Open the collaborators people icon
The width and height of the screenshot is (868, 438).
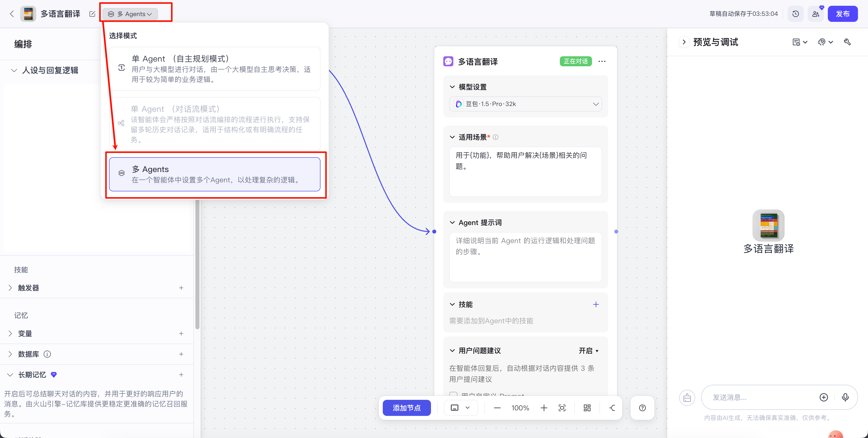[816, 14]
